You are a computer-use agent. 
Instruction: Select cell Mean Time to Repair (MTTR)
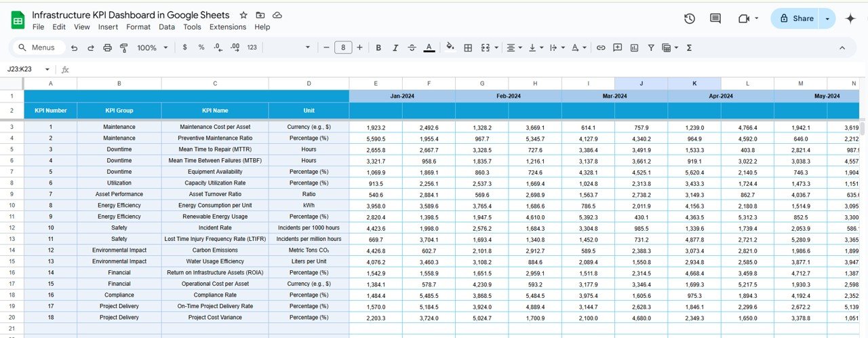point(215,149)
